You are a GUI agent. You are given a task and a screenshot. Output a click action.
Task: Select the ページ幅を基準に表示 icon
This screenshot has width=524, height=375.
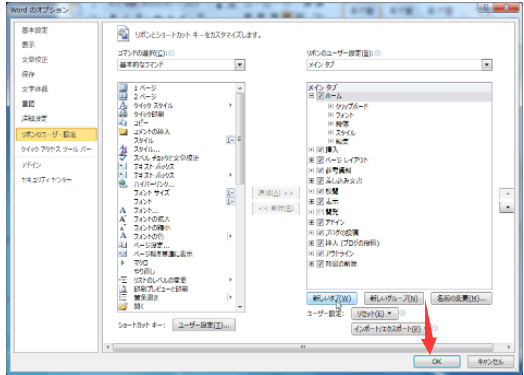(123, 254)
